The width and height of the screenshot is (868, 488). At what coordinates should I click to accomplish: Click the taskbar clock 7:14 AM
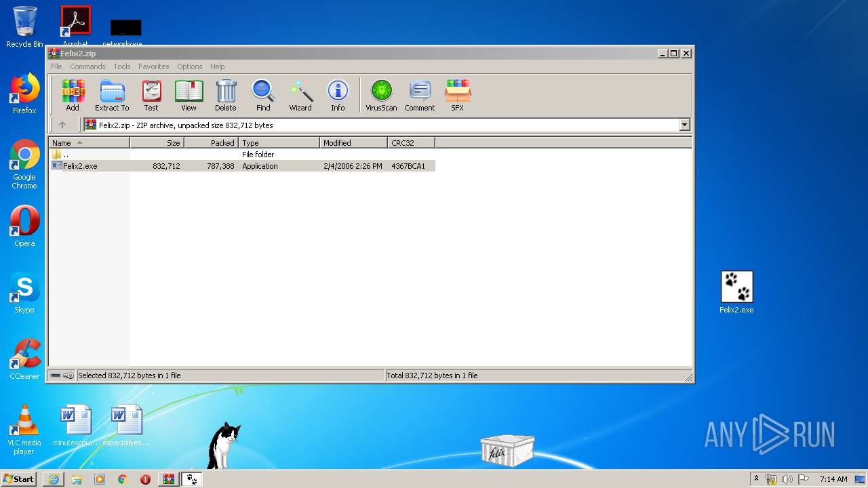point(833,479)
